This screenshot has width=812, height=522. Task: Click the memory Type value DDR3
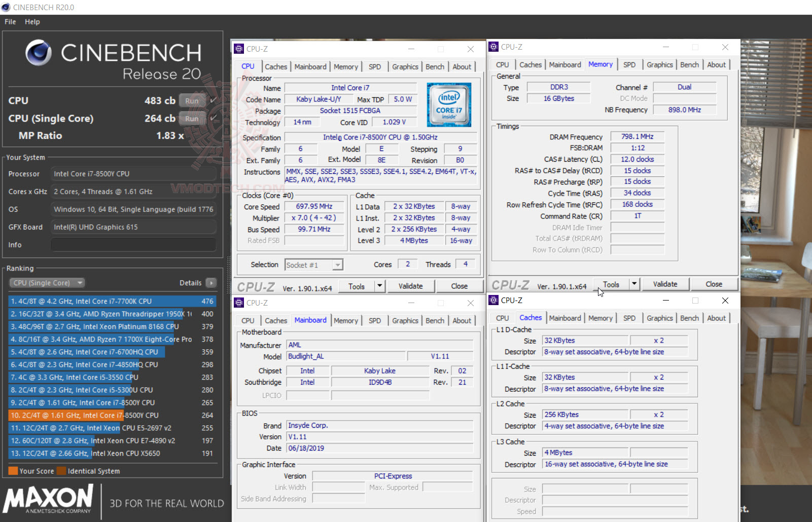point(559,87)
